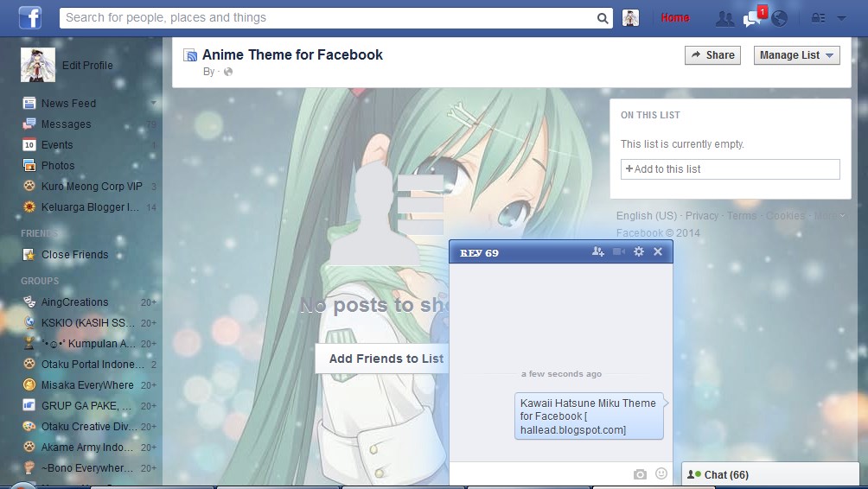
Task: Go to Home in the top bar
Action: click(675, 17)
